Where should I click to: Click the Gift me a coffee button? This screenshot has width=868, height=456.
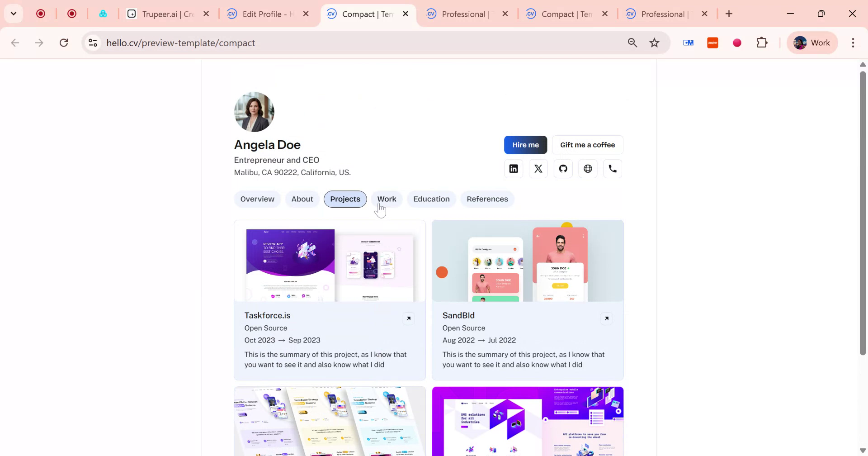pos(587,145)
